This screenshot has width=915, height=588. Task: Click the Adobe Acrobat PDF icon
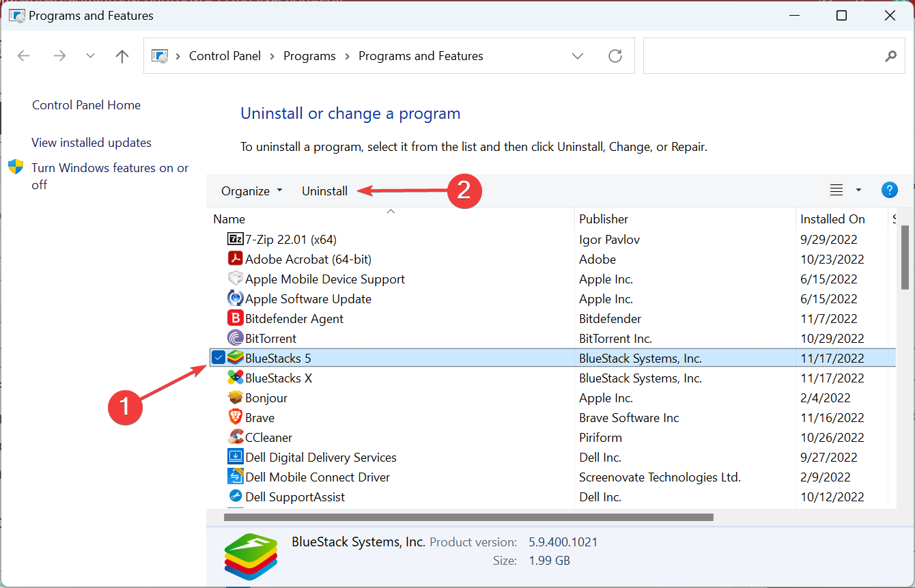pyautogui.click(x=235, y=259)
